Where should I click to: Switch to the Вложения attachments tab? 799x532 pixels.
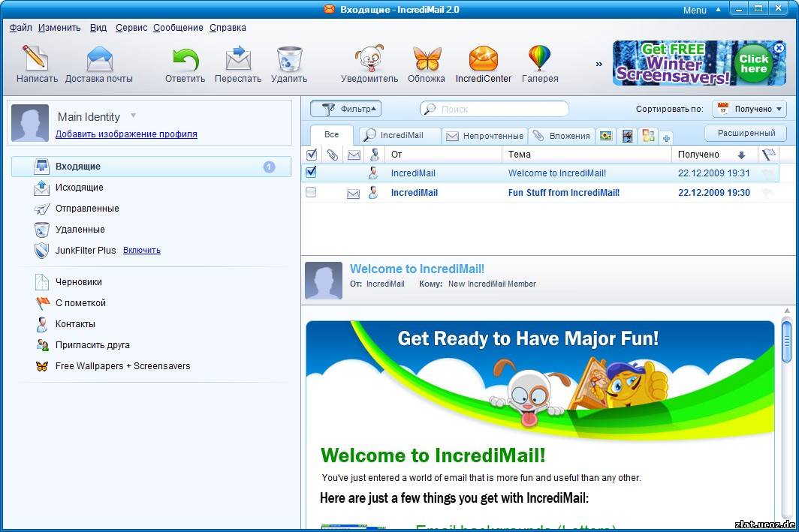[562, 136]
